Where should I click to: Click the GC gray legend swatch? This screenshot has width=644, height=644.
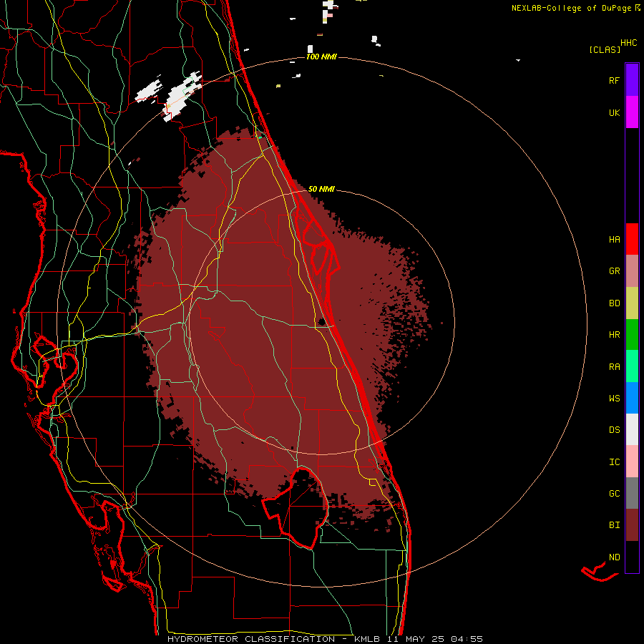632,493
